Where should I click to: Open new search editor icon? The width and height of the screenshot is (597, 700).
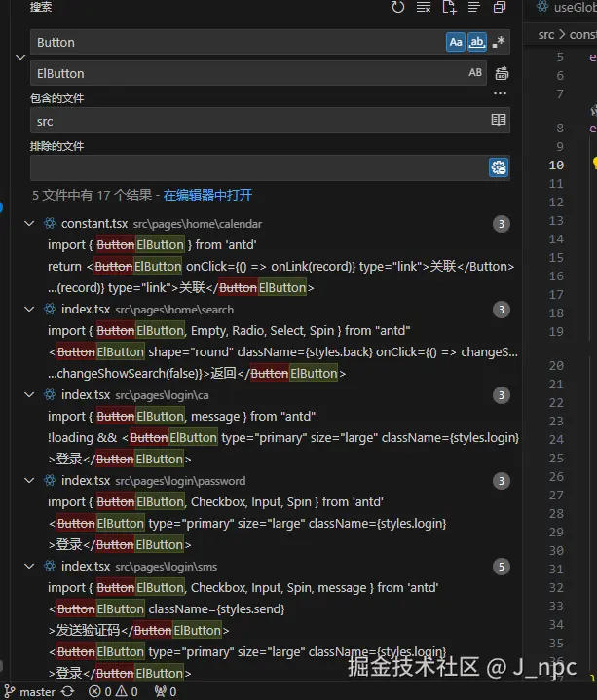click(449, 7)
